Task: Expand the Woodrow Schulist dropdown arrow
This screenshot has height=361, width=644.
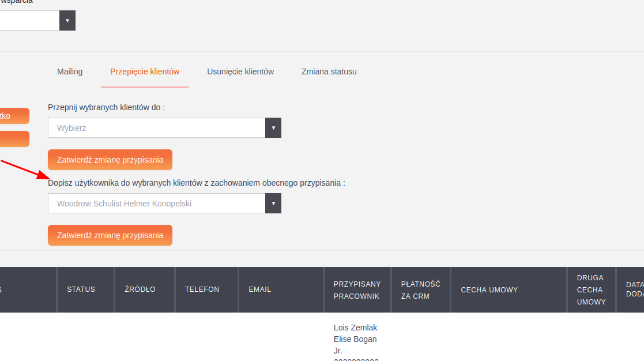Action: (273, 204)
